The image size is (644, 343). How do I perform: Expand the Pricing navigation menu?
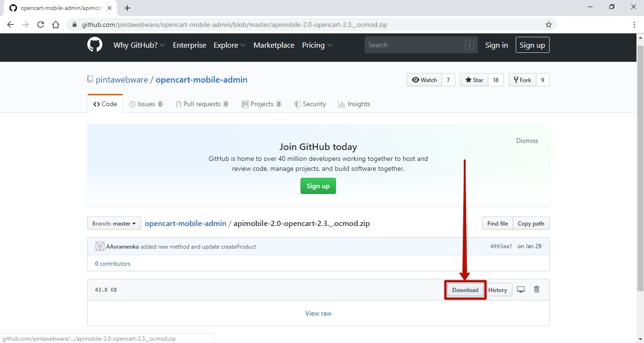pyautogui.click(x=317, y=45)
